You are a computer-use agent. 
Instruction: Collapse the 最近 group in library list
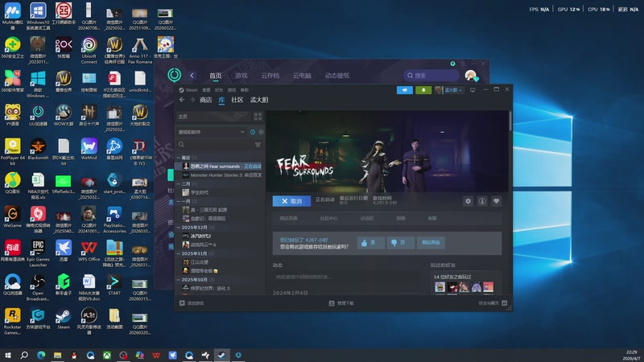[179, 158]
